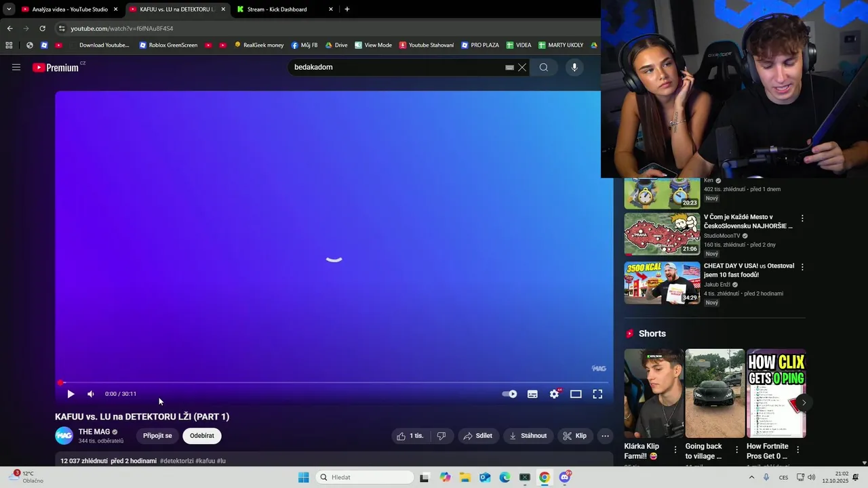Open the Chrome apps grid bookmark

coord(9,45)
